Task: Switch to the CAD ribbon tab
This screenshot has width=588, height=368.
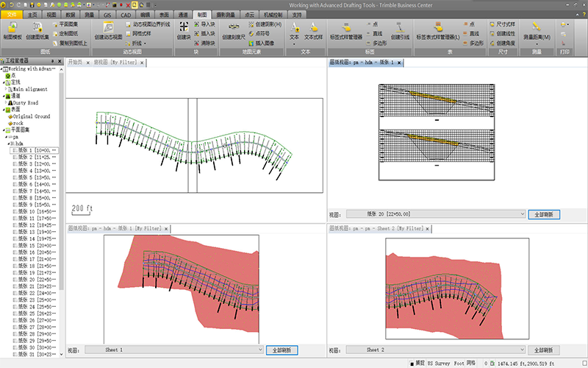Action: pyautogui.click(x=126, y=15)
